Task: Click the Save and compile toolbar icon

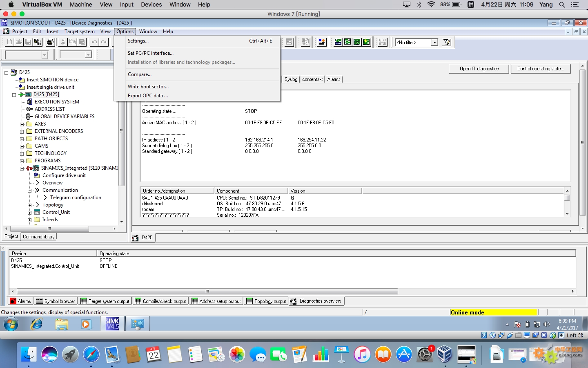Action: [x=38, y=42]
